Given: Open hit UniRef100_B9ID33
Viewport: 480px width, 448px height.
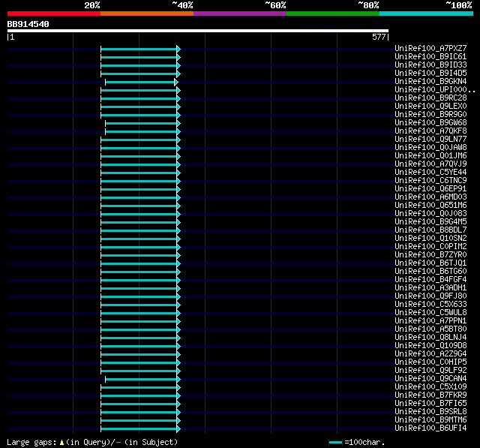Looking at the screenshot, I should tap(430, 65).
